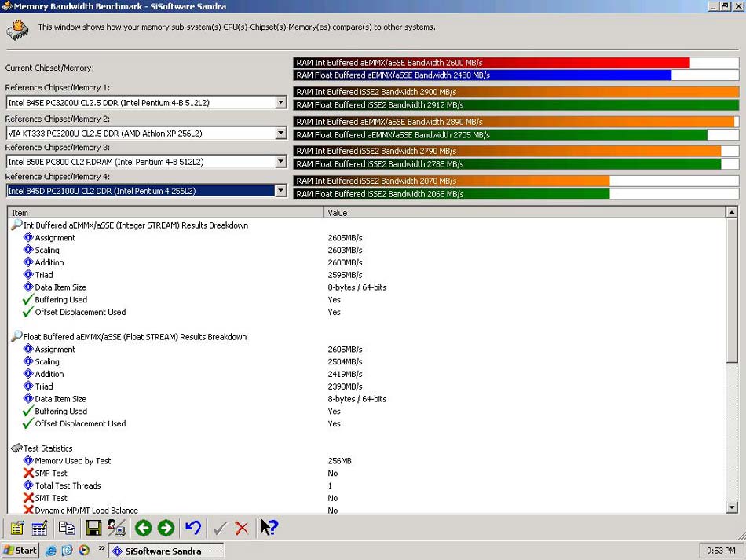Expand Reference Chipset/Memory 4 dropdown arrow
The image size is (746, 560).
[x=280, y=191]
